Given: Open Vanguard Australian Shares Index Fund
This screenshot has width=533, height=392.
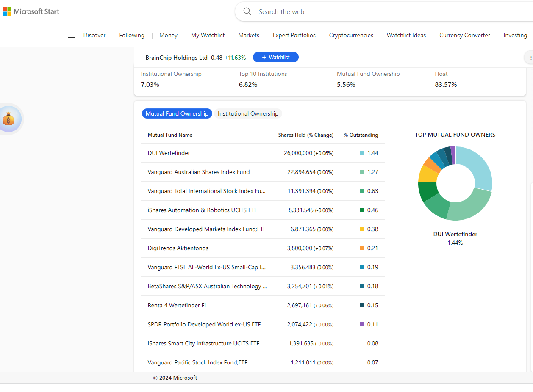Looking at the screenshot, I should (x=198, y=172).
